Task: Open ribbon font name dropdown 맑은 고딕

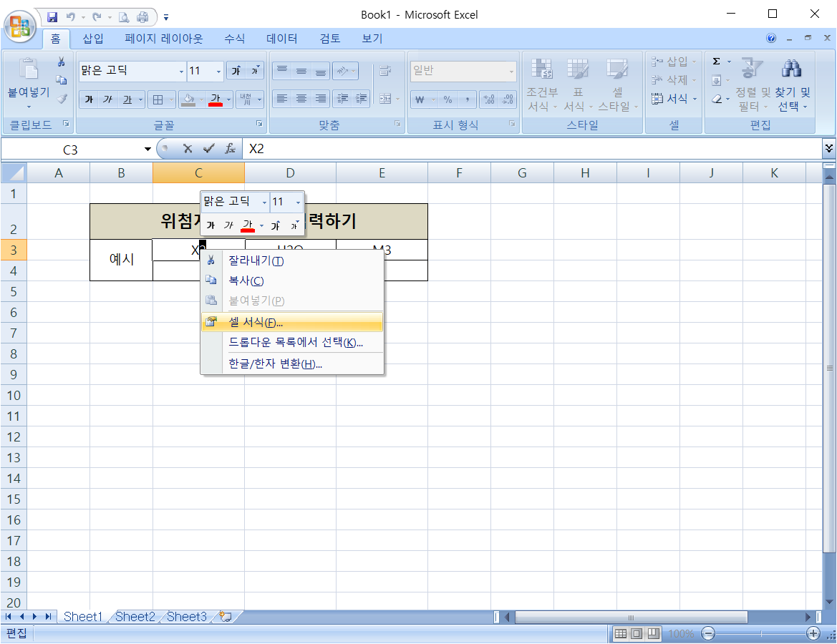Action: point(181,71)
